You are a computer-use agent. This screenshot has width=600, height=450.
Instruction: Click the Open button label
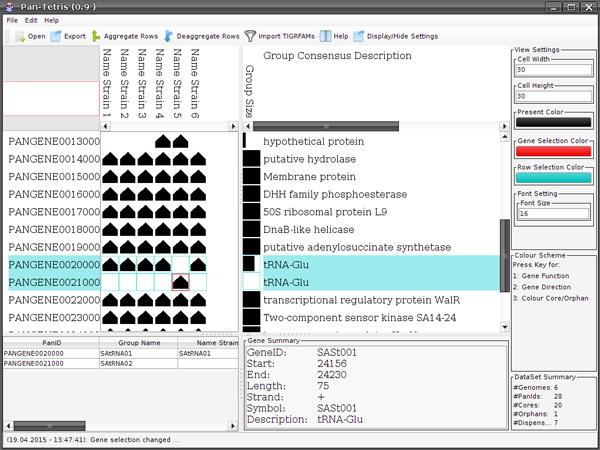tap(37, 36)
